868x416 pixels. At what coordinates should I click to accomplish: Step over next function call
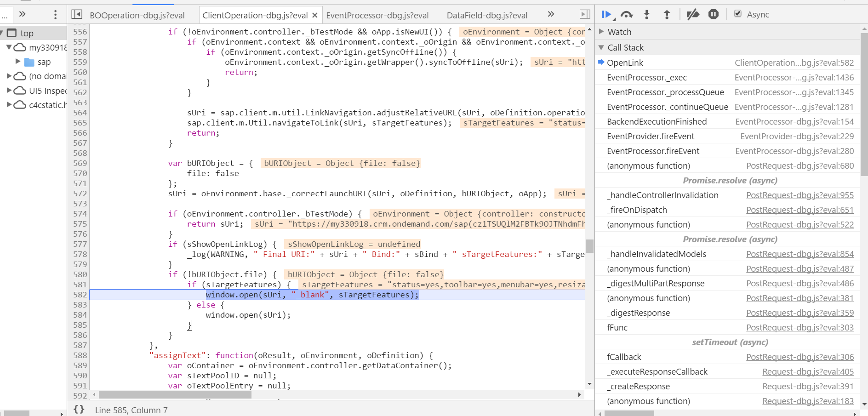tap(627, 15)
